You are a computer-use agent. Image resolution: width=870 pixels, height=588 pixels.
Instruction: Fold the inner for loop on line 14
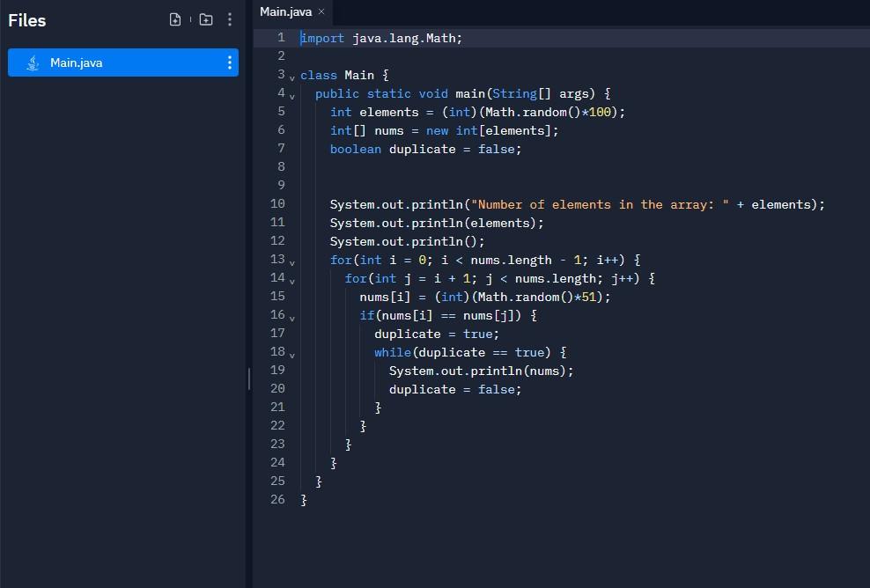coord(291,282)
